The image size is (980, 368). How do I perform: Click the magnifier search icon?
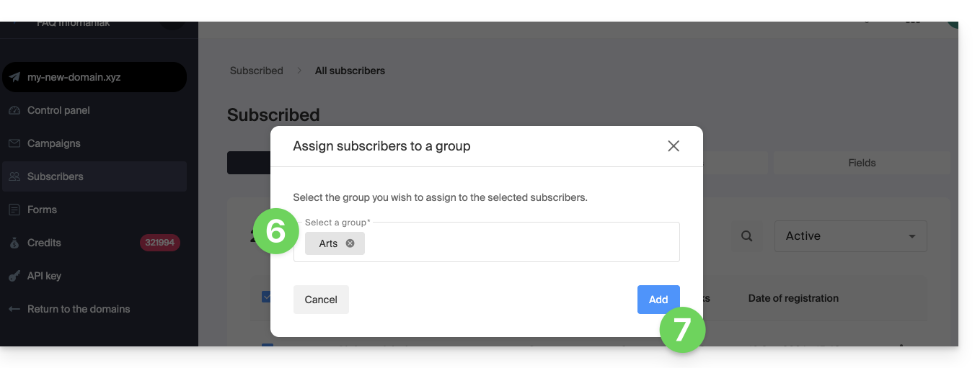(x=747, y=236)
